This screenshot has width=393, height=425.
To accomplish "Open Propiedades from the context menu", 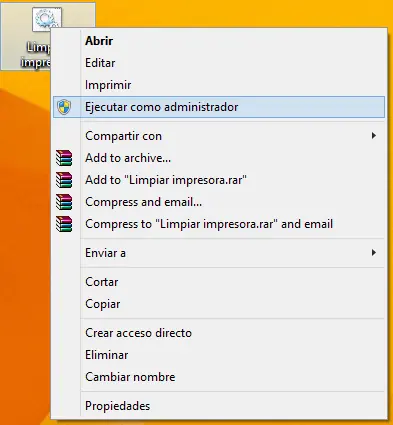I will 219,406.
